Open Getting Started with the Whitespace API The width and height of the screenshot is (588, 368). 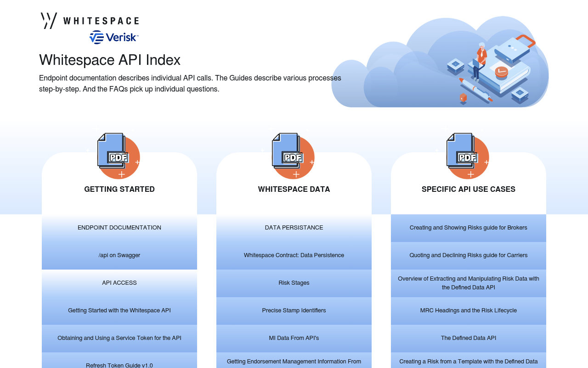point(119,310)
